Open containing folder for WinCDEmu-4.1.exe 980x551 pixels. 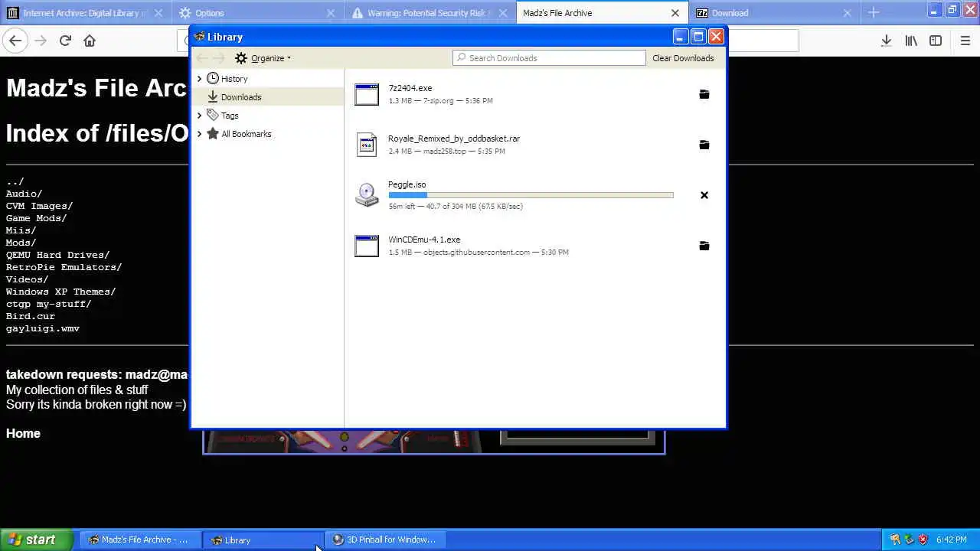click(704, 246)
